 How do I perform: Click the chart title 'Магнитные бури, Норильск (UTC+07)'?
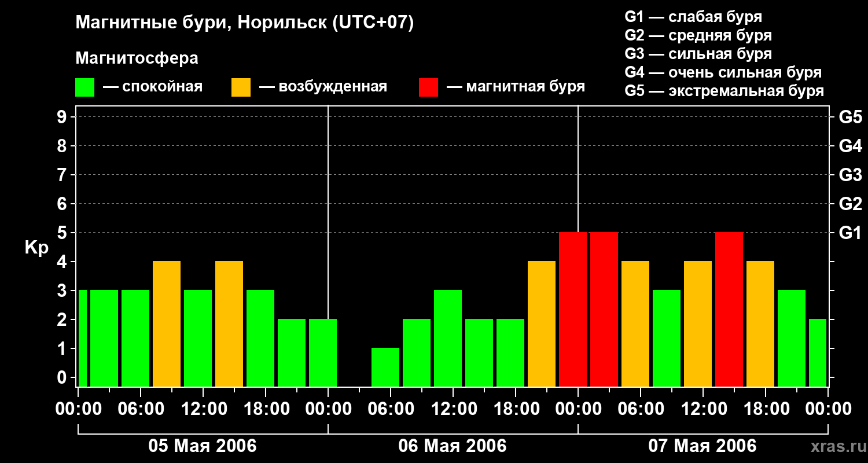point(245,23)
